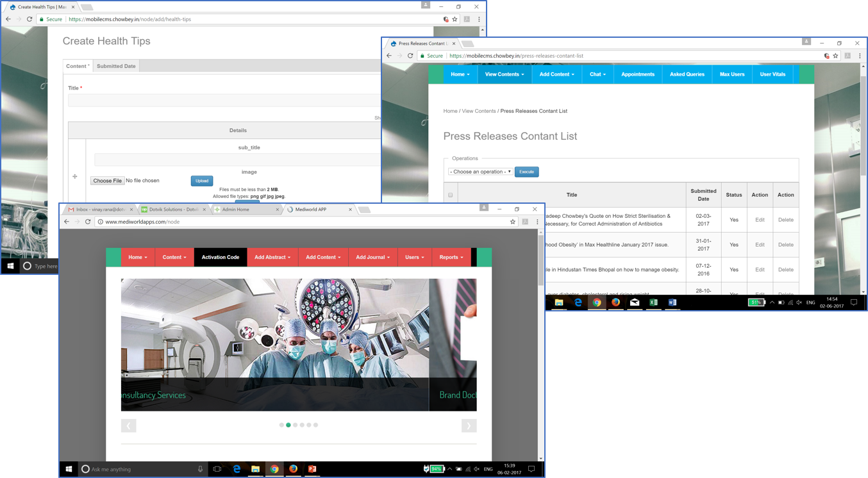Go back in Create Health Tips window
Image resolution: width=868 pixels, height=478 pixels.
[x=8, y=19]
